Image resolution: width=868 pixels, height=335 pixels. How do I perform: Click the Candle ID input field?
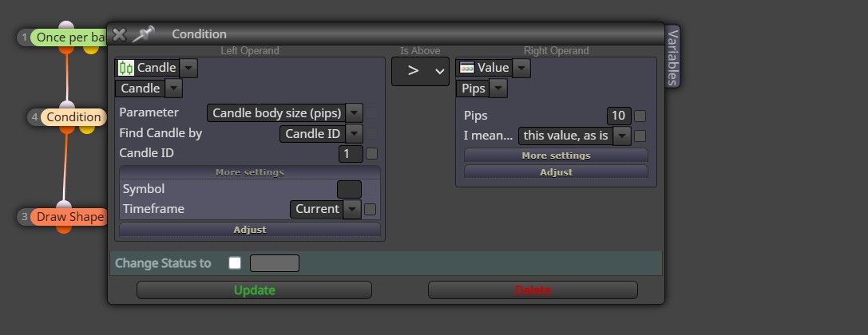[x=351, y=154]
